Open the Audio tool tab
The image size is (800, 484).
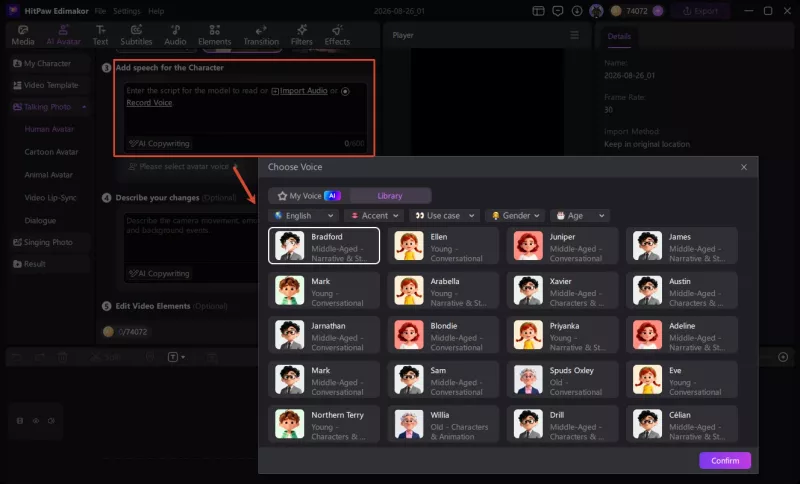(175, 35)
